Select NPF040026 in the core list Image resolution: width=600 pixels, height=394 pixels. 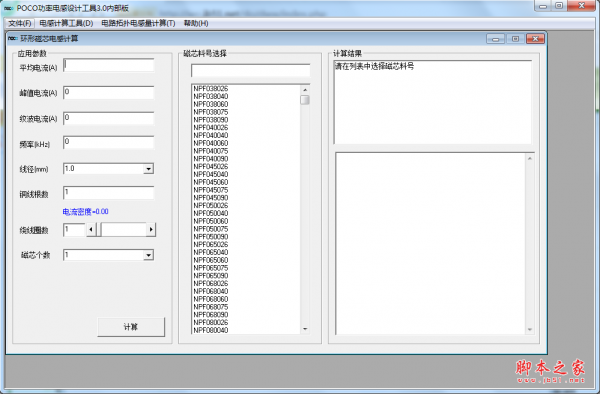point(211,127)
